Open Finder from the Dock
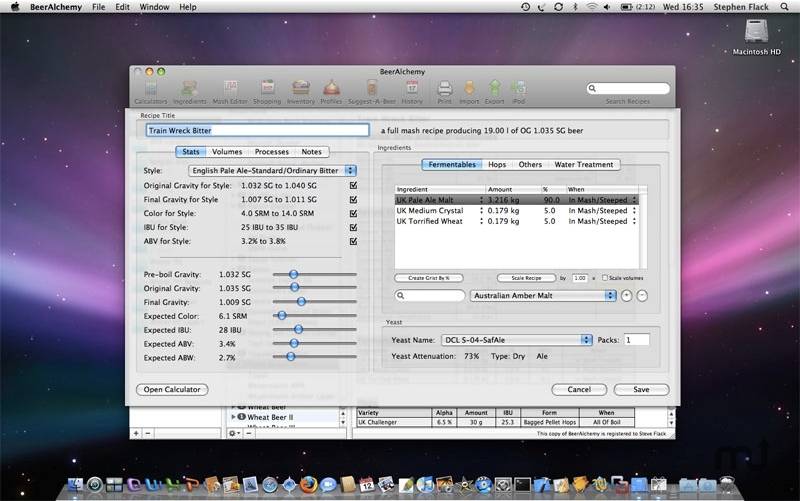800x501 pixels. point(75,485)
